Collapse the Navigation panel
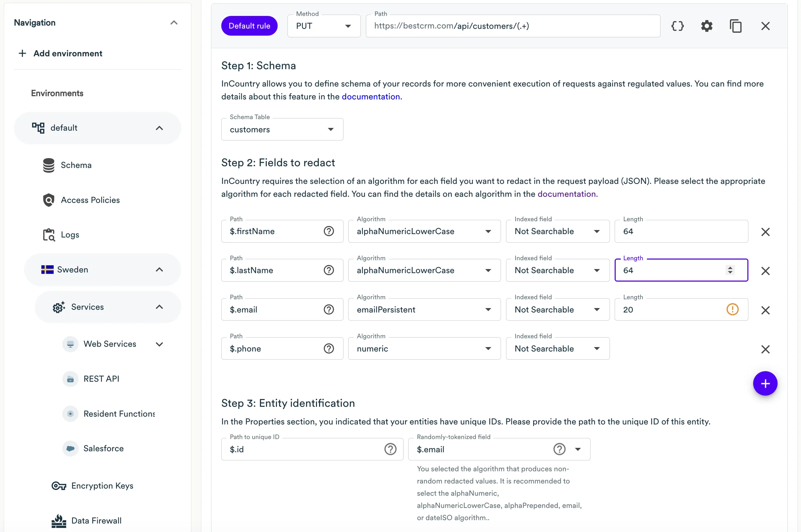 tap(174, 23)
